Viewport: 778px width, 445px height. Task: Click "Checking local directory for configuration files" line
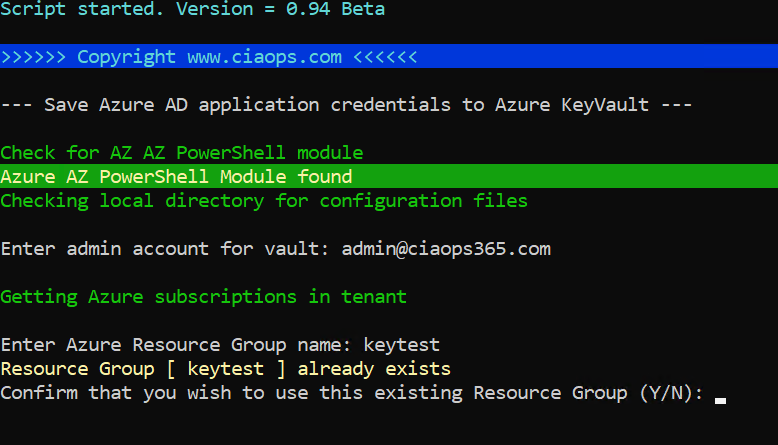pyautogui.click(x=264, y=201)
